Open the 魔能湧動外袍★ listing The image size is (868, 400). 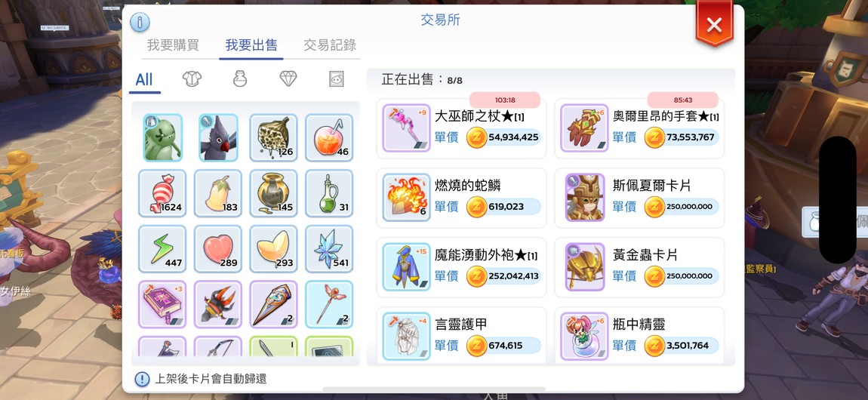point(462,267)
